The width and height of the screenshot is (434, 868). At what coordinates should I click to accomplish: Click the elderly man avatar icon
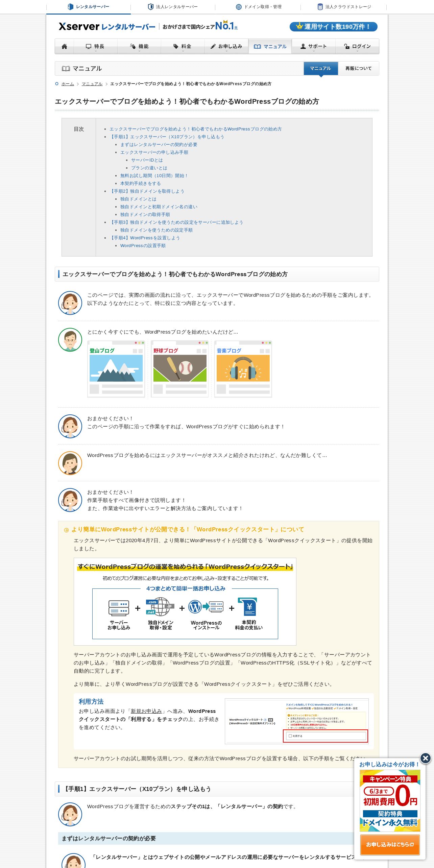[70, 340]
